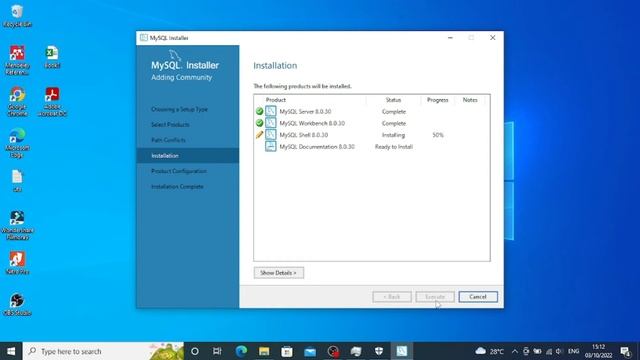
Task: Click MySQL Shell 50% progress value
Action: pyautogui.click(x=438, y=135)
